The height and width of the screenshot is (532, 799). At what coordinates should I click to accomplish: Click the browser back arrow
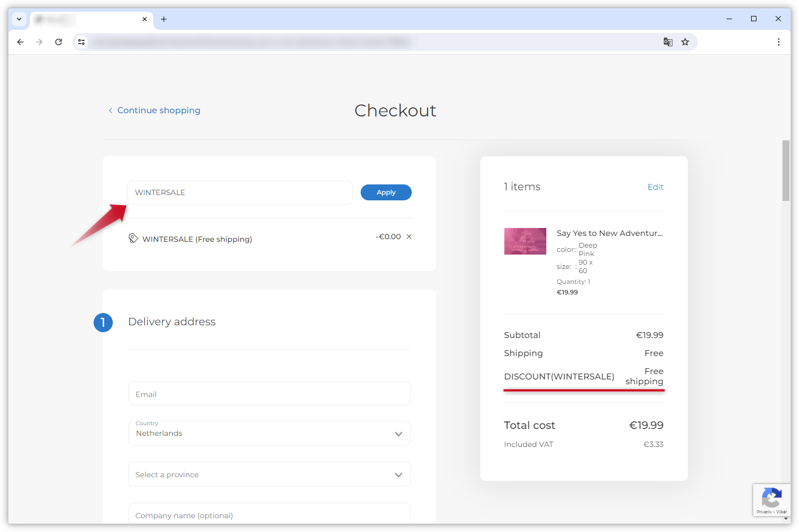click(20, 41)
